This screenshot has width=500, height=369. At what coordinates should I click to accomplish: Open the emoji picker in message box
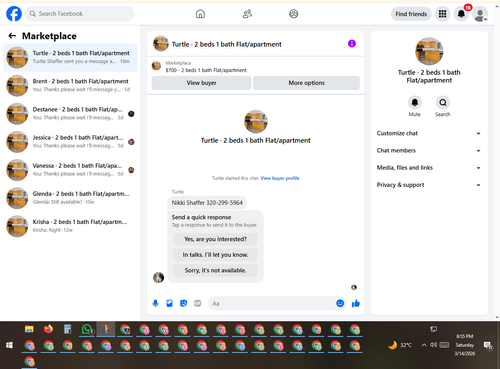[340, 303]
